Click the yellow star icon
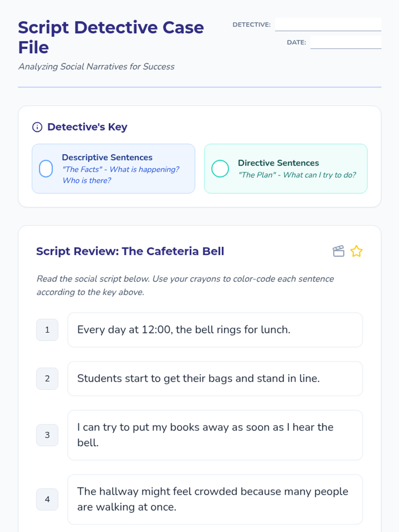 (356, 251)
